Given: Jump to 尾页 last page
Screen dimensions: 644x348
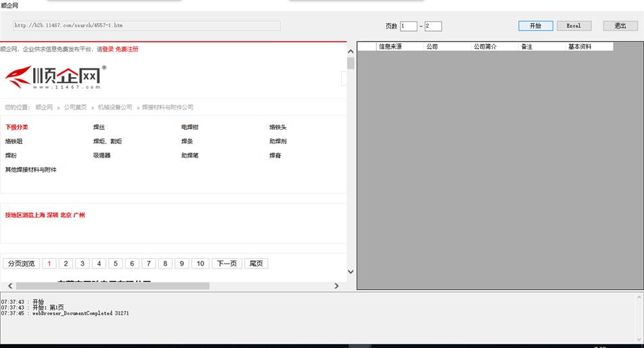Looking at the screenshot, I should tap(256, 264).
